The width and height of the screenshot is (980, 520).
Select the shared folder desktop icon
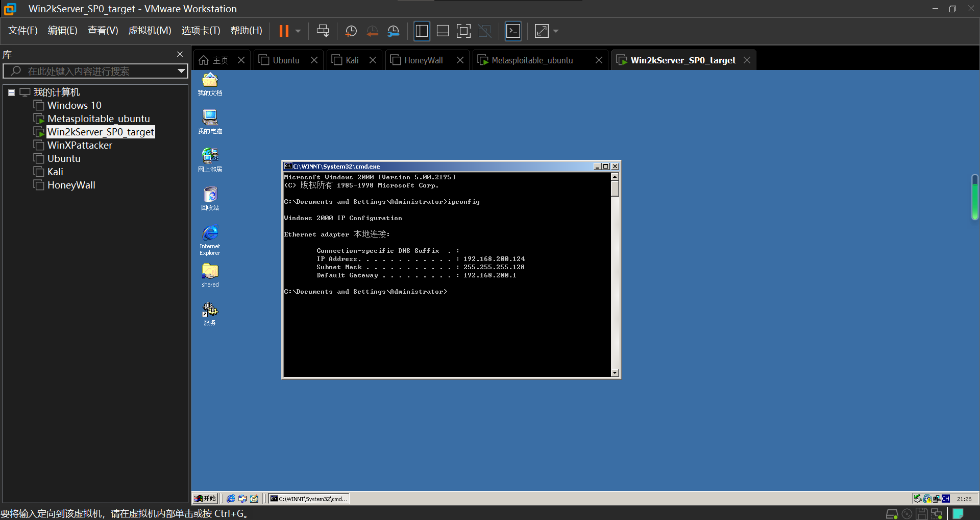point(210,276)
